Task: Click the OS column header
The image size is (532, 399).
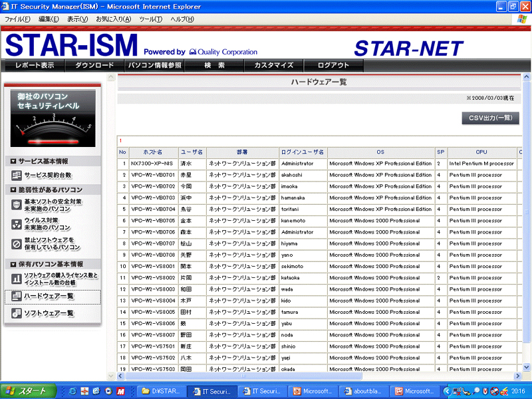Action: (x=380, y=152)
